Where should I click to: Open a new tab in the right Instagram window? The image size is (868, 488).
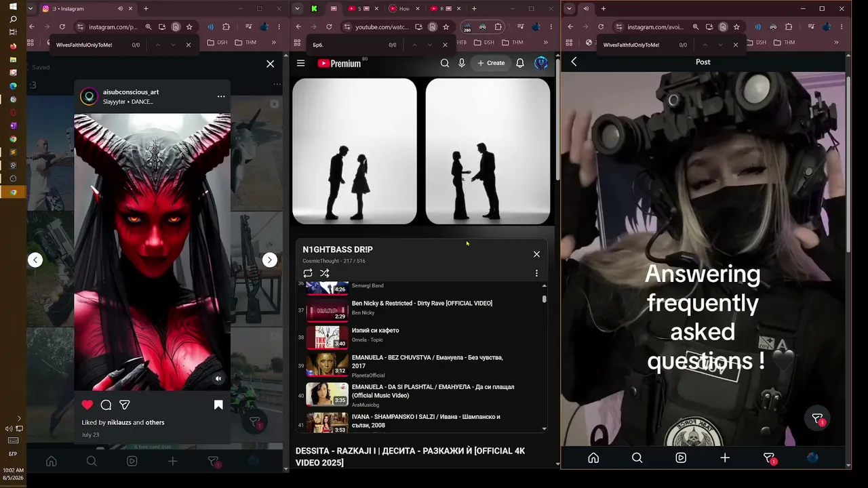[603, 9]
